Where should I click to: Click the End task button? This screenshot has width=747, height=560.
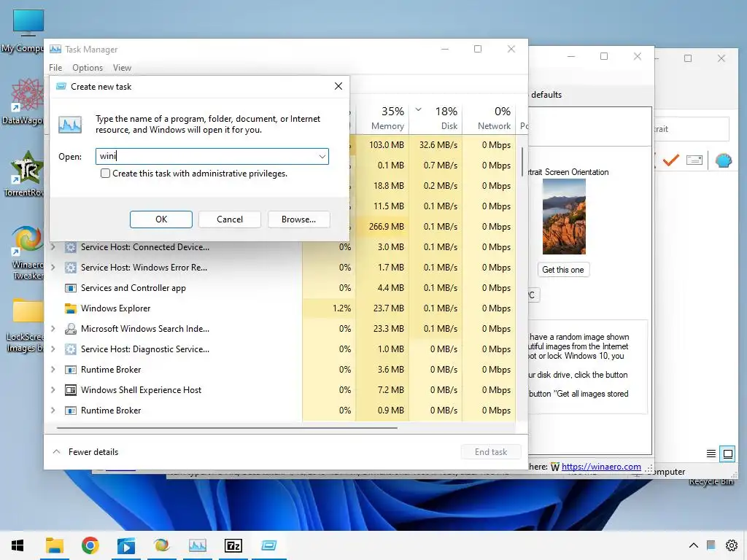click(491, 452)
